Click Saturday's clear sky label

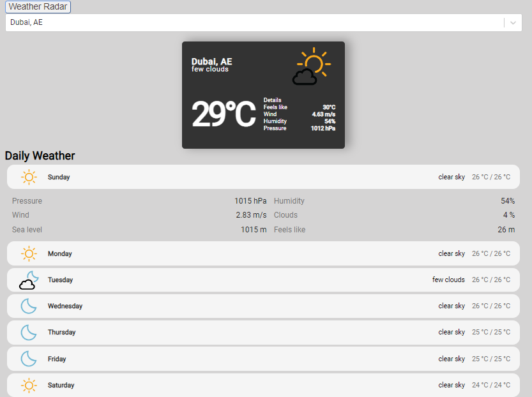click(x=452, y=385)
